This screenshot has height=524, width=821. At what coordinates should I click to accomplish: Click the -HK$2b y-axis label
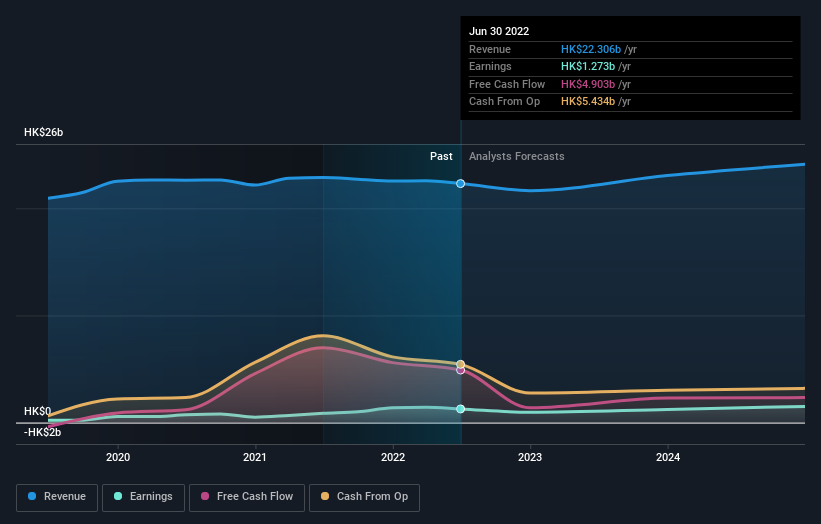pos(42,432)
